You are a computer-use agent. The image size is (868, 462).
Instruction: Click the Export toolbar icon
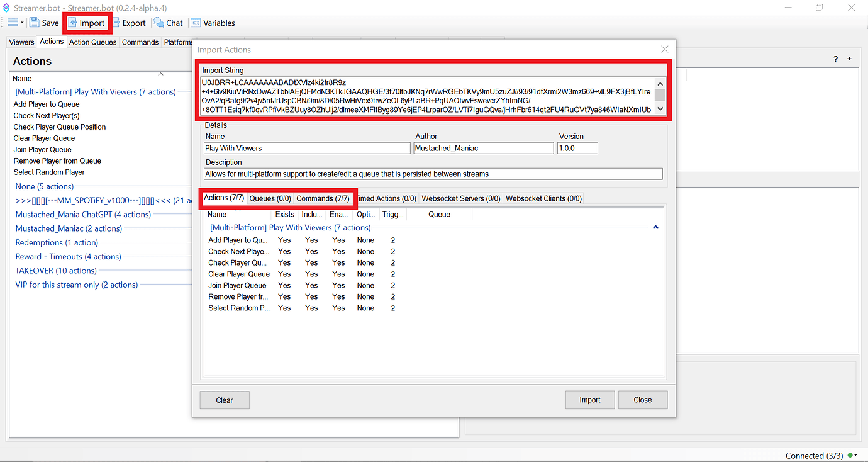point(117,23)
